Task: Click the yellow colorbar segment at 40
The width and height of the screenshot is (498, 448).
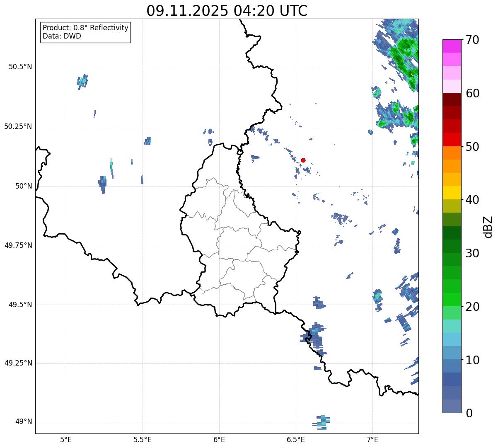Action: 452,193
